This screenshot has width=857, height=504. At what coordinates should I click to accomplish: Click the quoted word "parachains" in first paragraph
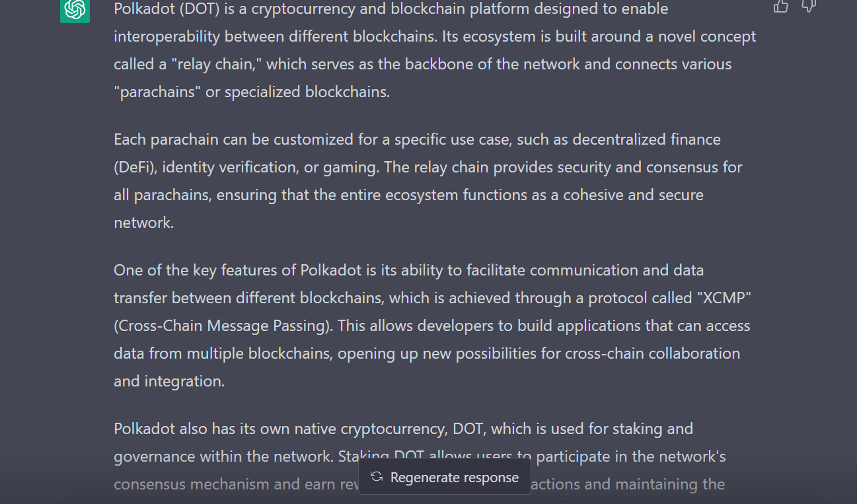[x=157, y=92]
